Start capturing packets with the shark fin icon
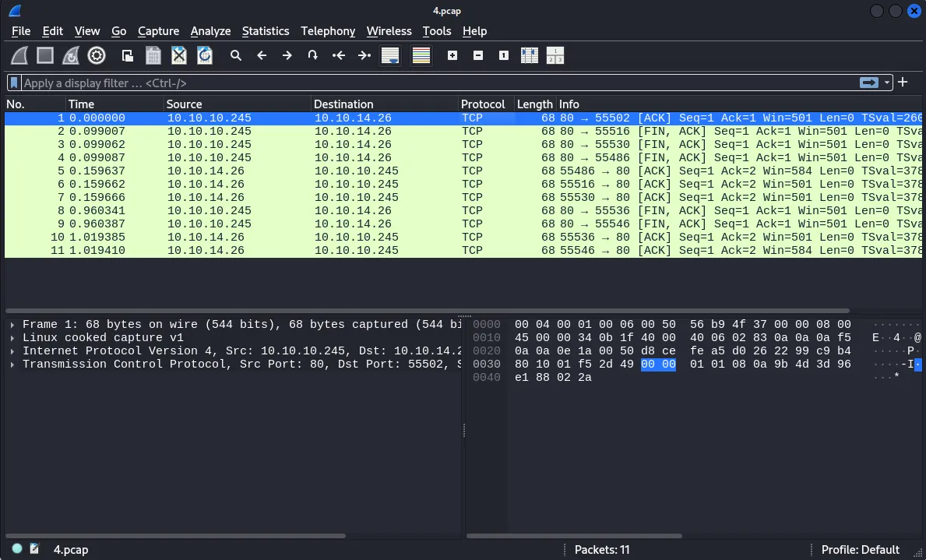Screen dimensions: 926x560 [20, 55]
